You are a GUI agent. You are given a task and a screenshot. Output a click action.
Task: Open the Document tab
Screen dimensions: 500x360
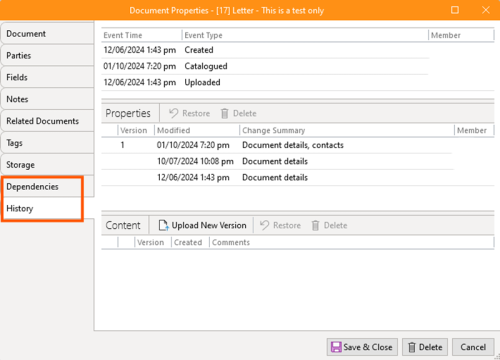pyautogui.click(x=47, y=34)
